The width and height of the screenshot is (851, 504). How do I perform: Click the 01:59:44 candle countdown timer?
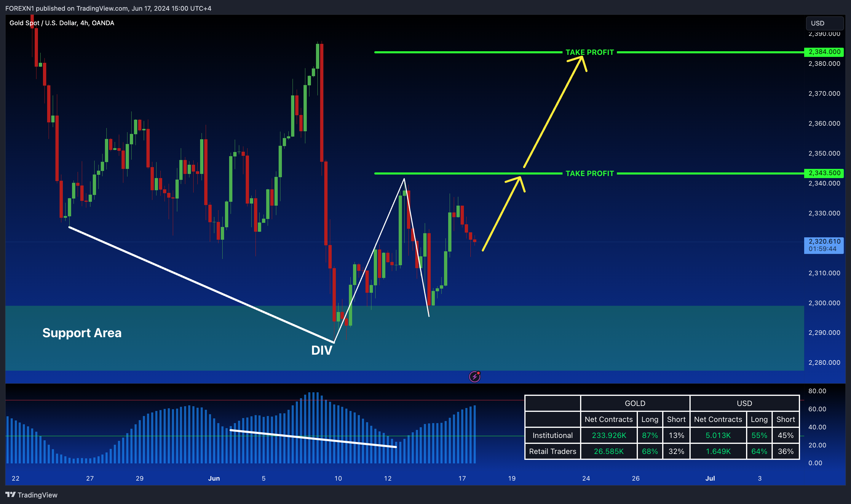point(823,249)
